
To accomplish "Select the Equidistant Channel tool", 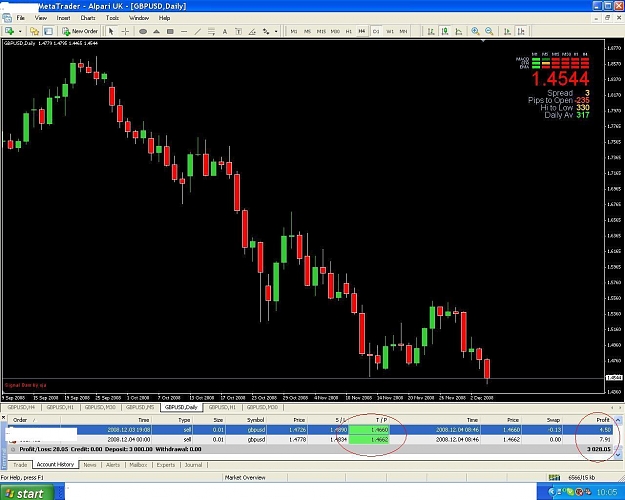I will 211,31.
